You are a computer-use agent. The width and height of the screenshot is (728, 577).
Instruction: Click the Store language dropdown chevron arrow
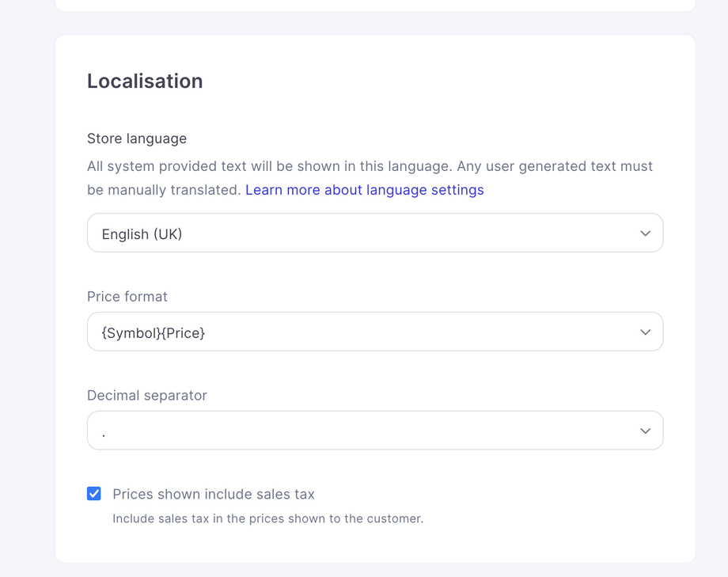click(645, 233)
